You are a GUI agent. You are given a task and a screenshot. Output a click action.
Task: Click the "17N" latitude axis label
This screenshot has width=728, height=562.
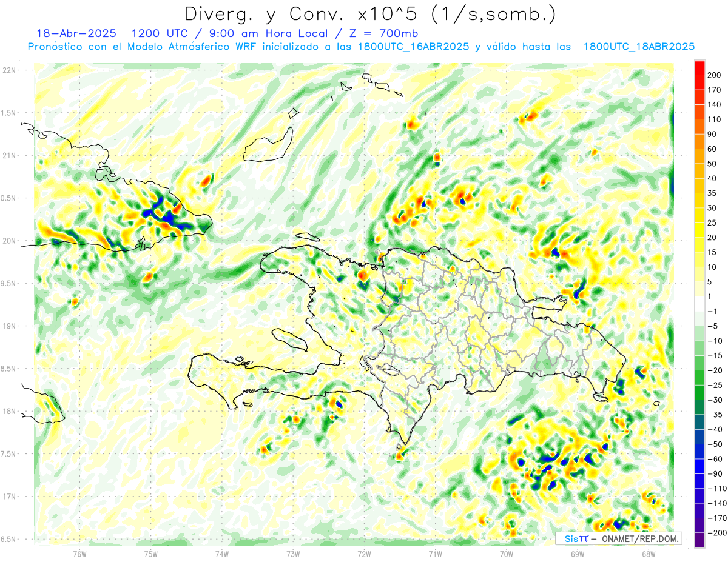click(9, 497)
